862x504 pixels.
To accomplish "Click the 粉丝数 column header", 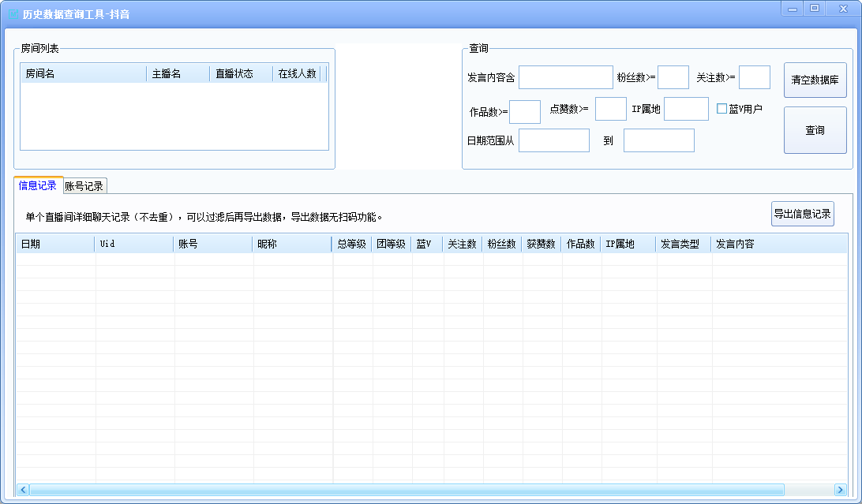I will point(502,244).
